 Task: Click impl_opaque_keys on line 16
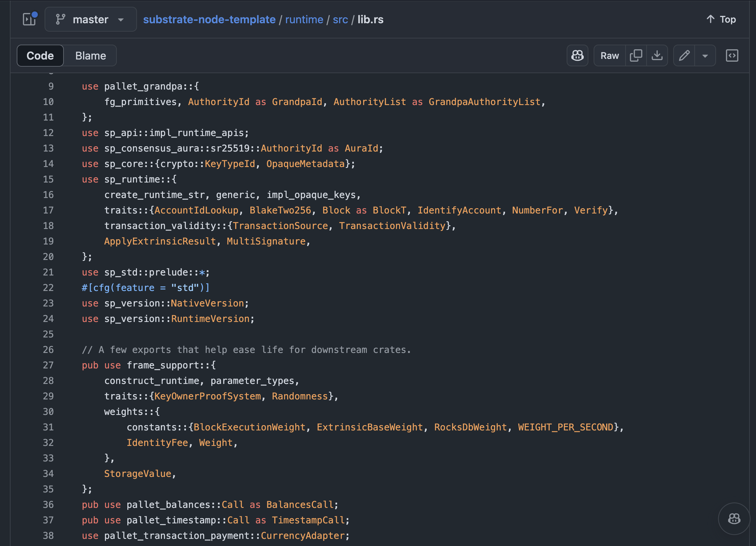(311, 195)
